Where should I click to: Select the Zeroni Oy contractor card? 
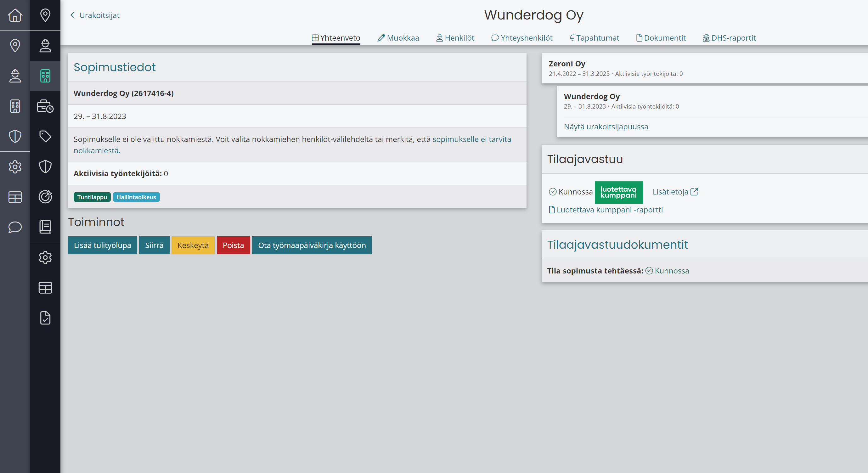pyautogui.click(x=705, y=68)
